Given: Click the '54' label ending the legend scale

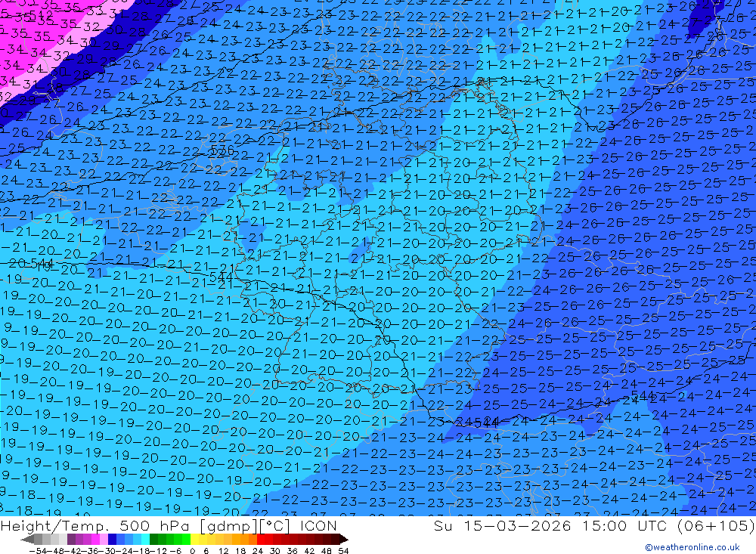Looking at the screenshot, I should coord(343,551).
